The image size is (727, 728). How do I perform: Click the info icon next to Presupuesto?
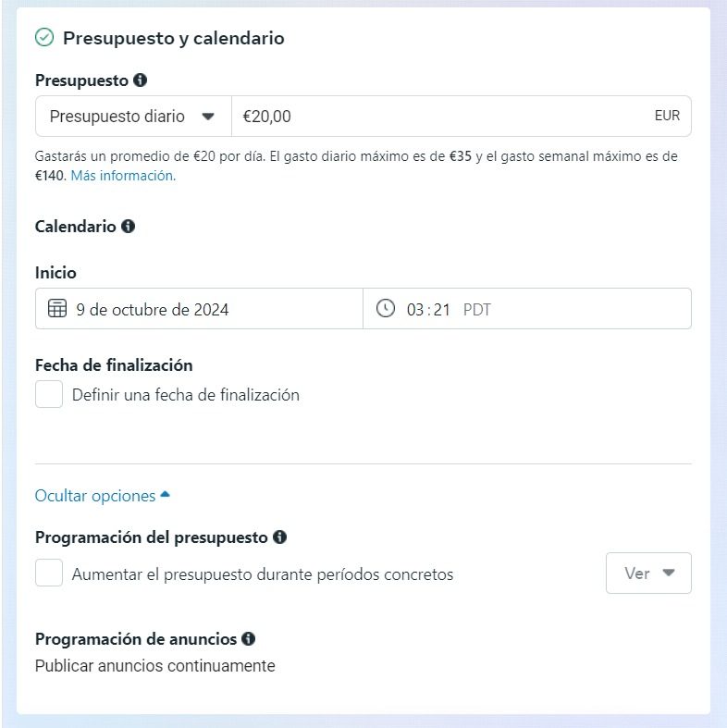pyautogui.click(x=140, y=80)
